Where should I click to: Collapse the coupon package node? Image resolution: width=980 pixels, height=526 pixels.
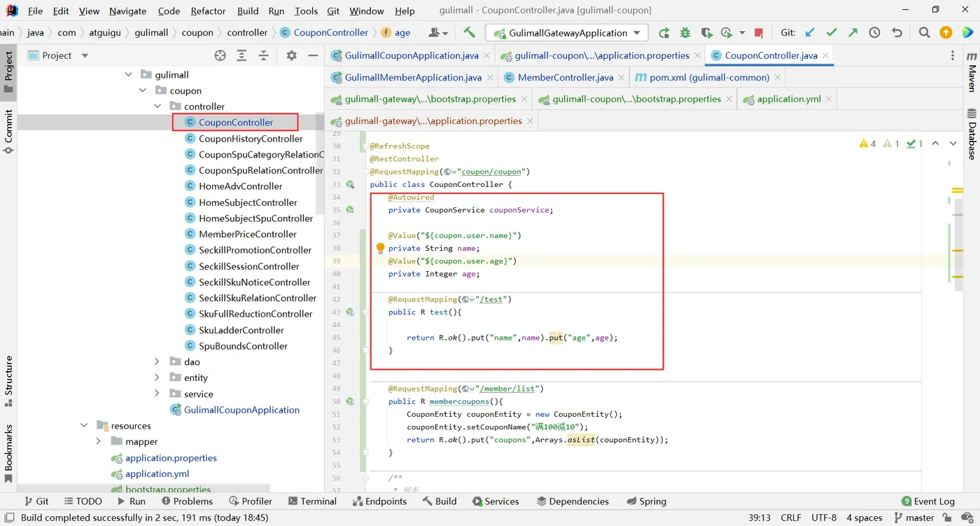(143, 90)
